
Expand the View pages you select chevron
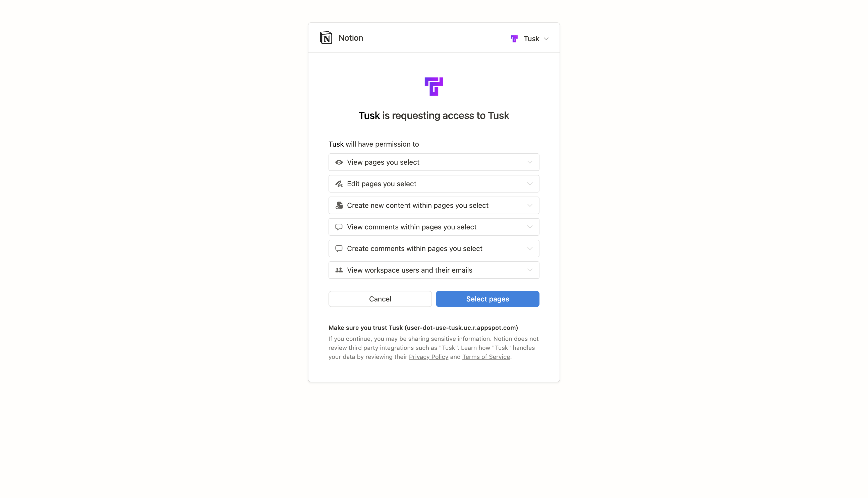coord(530,162)
